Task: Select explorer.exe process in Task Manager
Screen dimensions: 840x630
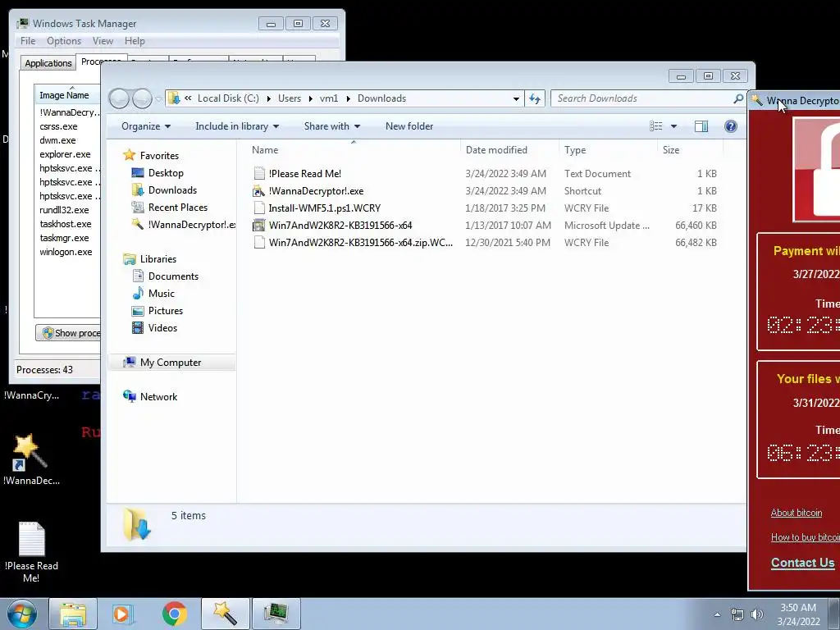Action: click(65, 154)
